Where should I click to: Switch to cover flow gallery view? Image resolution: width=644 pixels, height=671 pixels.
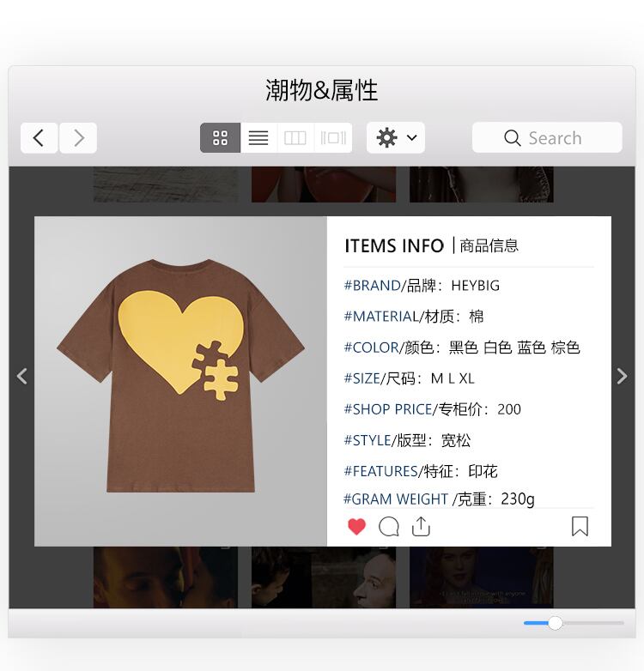[333, 138]
